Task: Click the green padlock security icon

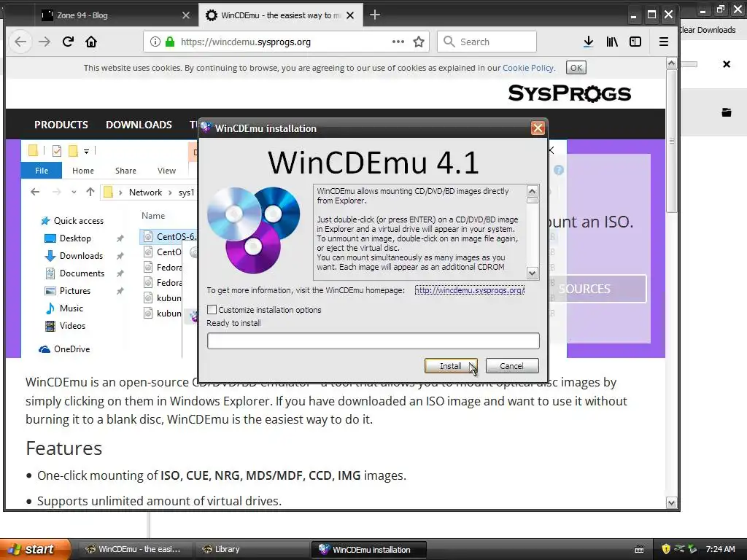Action: click(169, 42)
